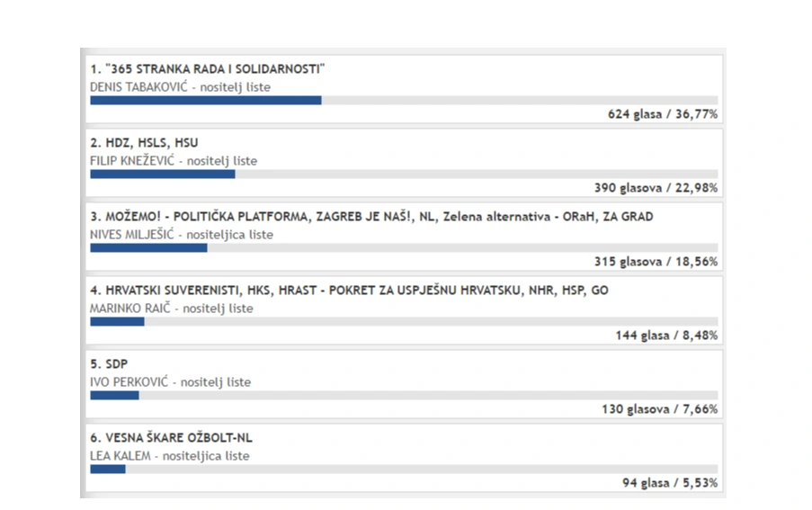Click the blue bar for the MOŽEMO! list
812x510 pixels.
coord(148,248)
